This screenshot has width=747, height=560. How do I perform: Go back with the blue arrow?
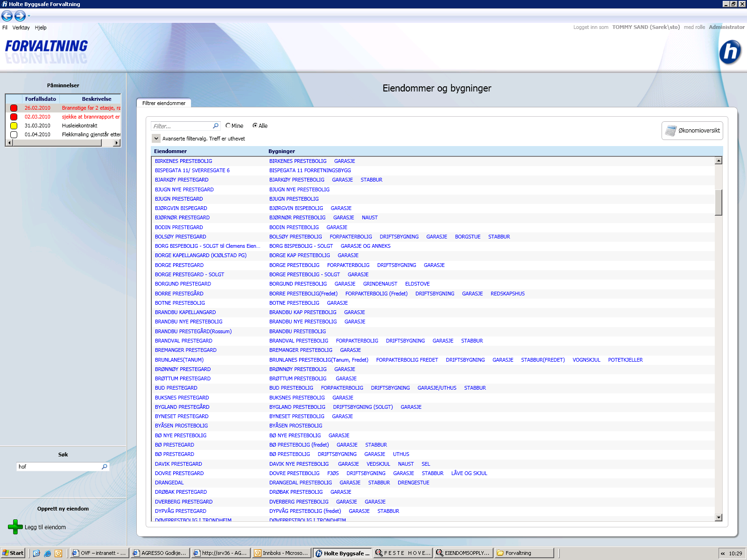click(7, 16)
